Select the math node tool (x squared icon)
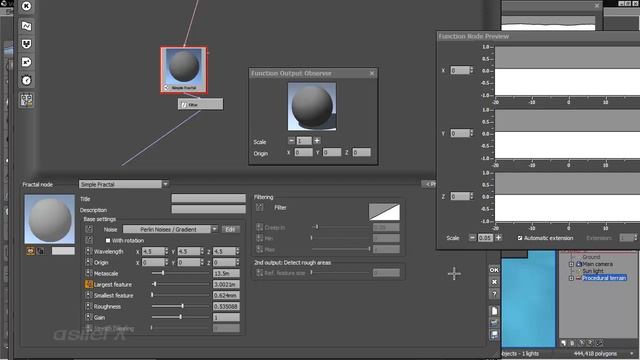 [27, 62]
